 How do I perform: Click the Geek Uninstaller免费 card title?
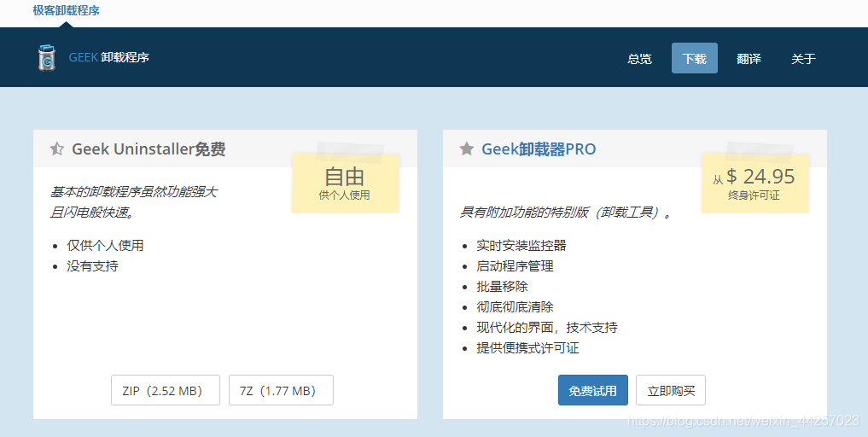[149, 149]
